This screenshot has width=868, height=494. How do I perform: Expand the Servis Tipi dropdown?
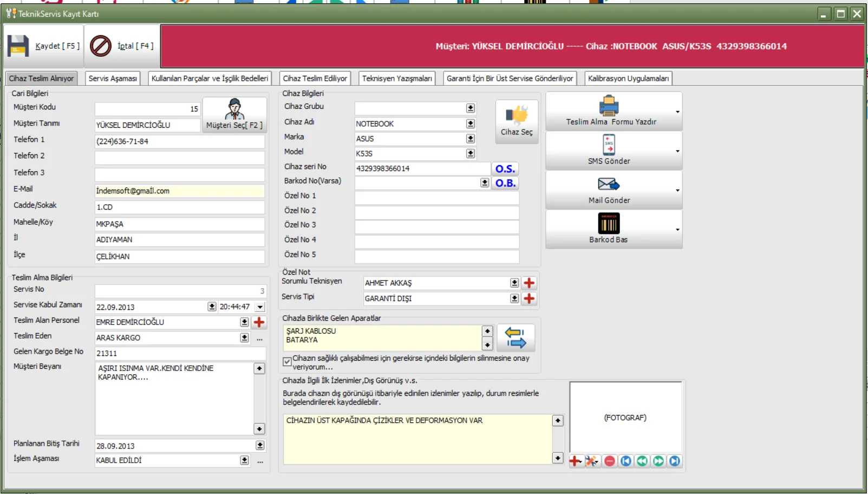tap(514, 298)
